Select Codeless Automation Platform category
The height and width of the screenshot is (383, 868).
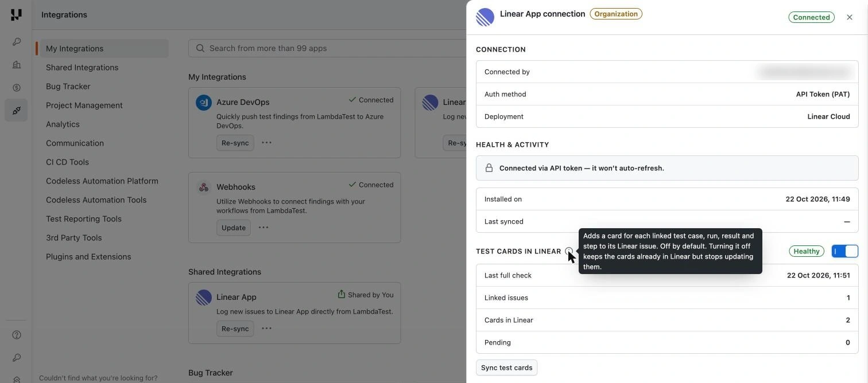[103, 181]
